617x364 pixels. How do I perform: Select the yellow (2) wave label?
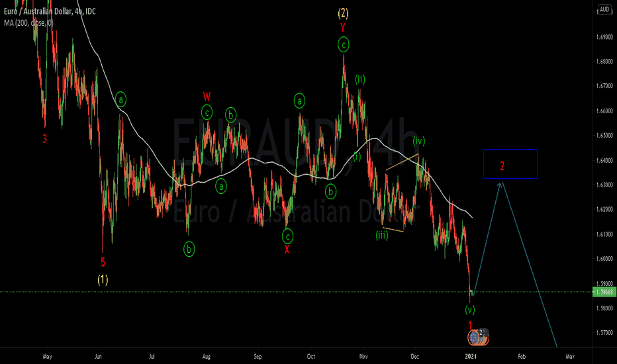coord(343,13)
